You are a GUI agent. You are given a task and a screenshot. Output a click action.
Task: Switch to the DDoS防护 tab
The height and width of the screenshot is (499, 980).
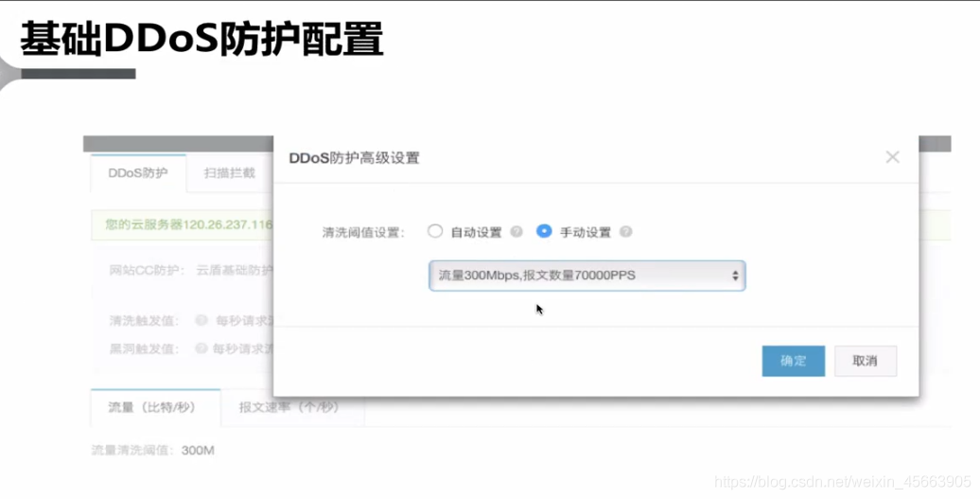coord(138,173)
